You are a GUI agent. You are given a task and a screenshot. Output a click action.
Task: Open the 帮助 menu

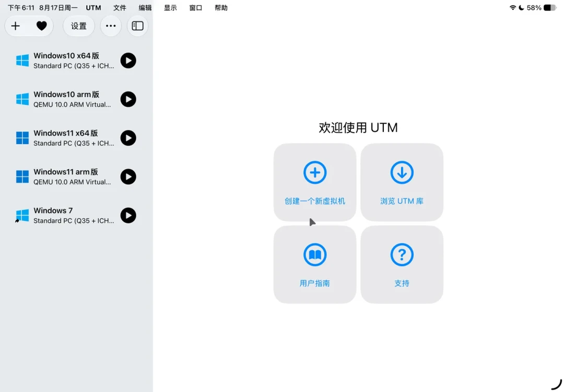221,8
